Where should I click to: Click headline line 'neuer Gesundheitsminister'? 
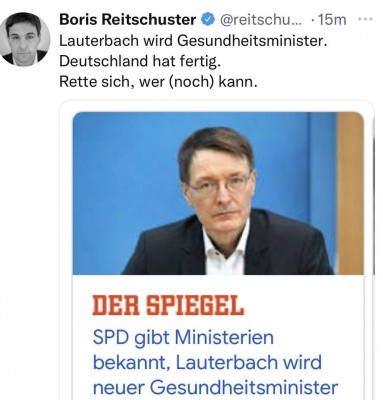click(215, 388)
